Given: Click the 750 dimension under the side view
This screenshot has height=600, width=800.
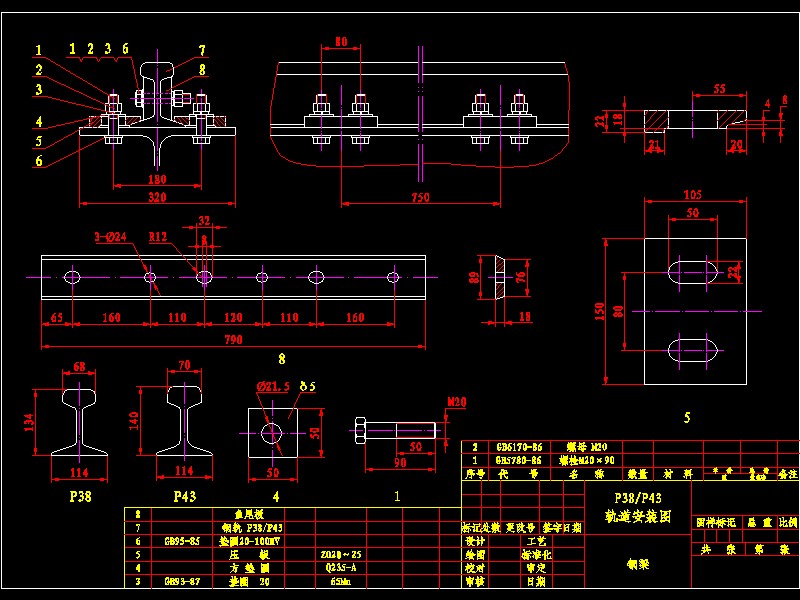Looking at the screenshot, I should [420, 197].
